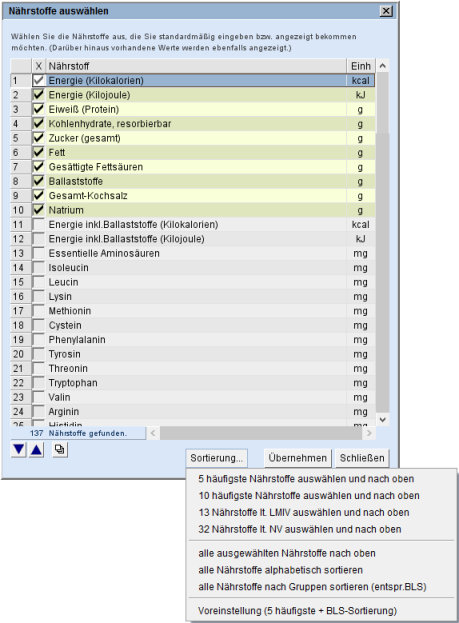The height and width of the screenshot is (623, 459).
Task: Click the blue up-arrow move icon
Action: pos(37,450)
